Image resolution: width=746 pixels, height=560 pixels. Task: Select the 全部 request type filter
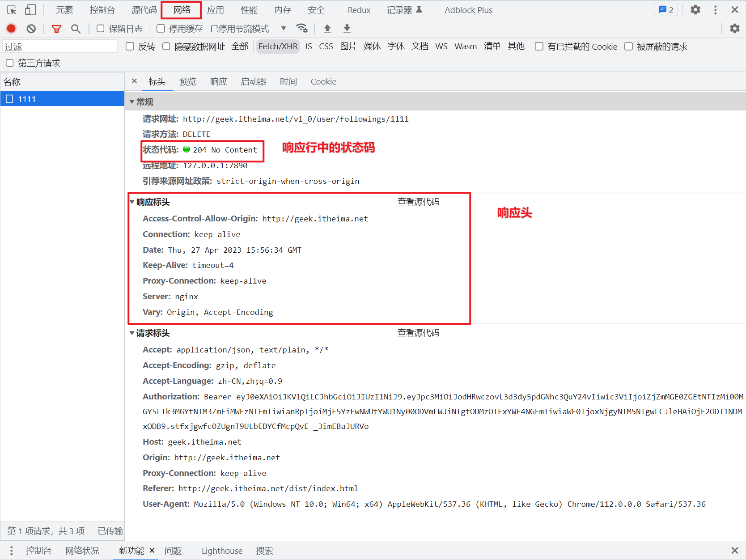tap(240, 47)
